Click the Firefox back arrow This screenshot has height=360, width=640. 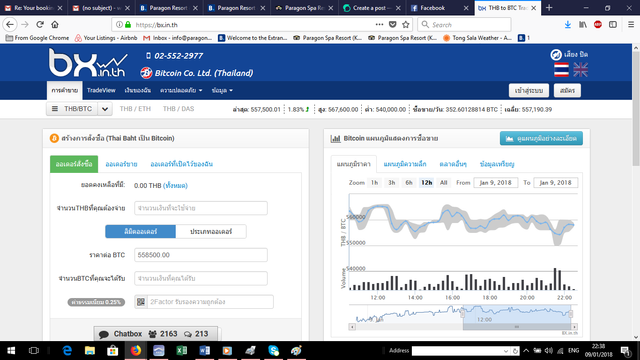[x=10, y=24]
